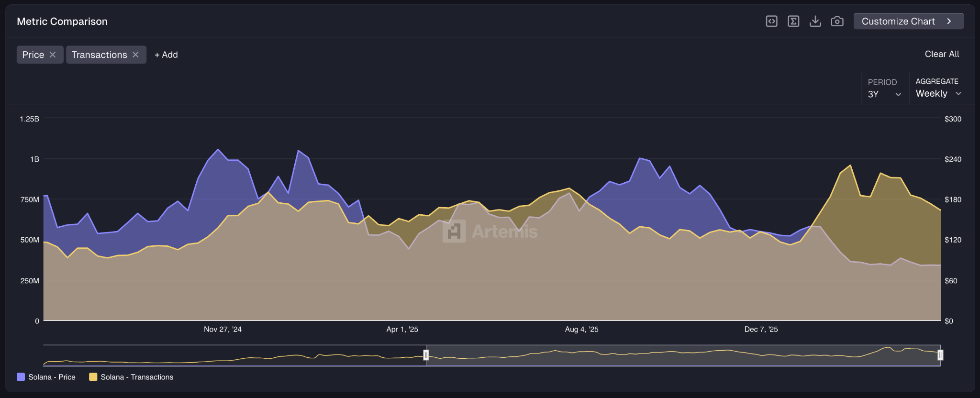Click the $60 right axis value
Viewport: 980px width, 398px height.
(951, 281)
